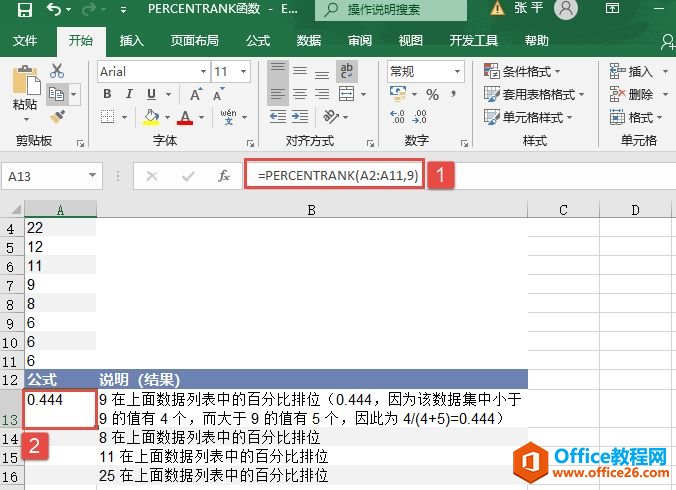
Task: Click the red Font Color icon
Action: point(185,117)
